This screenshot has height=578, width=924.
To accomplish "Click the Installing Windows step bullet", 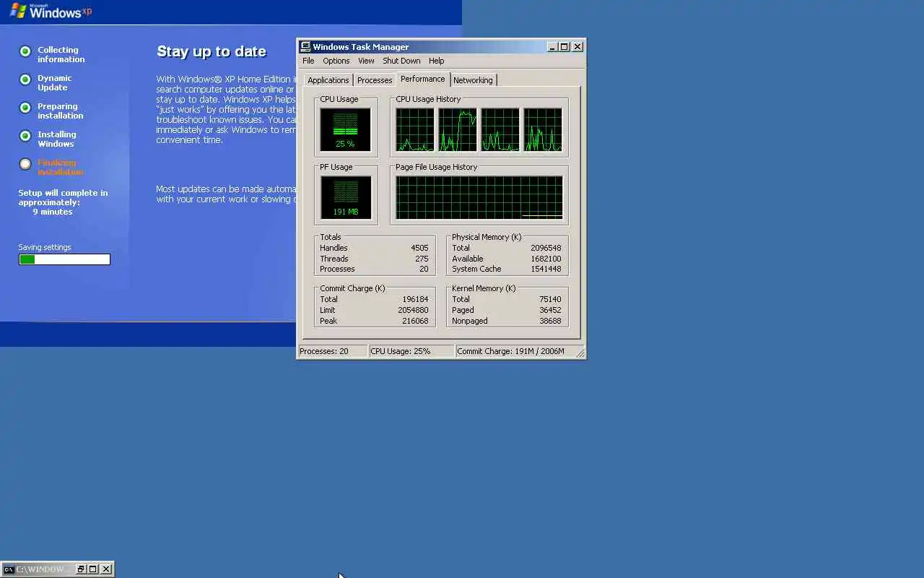I will [25, 136].
